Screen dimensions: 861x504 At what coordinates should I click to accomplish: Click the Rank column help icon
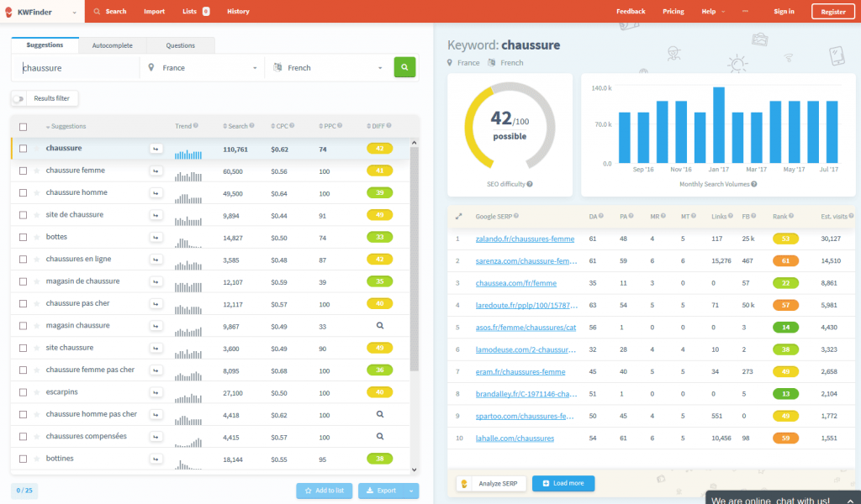[791, 216]
